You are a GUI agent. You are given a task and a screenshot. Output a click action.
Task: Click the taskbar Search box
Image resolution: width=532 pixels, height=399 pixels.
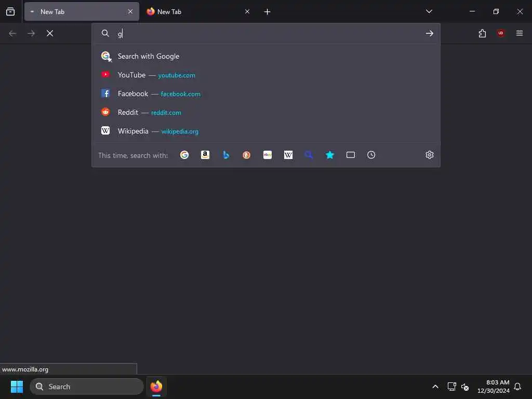click(87, 387)
